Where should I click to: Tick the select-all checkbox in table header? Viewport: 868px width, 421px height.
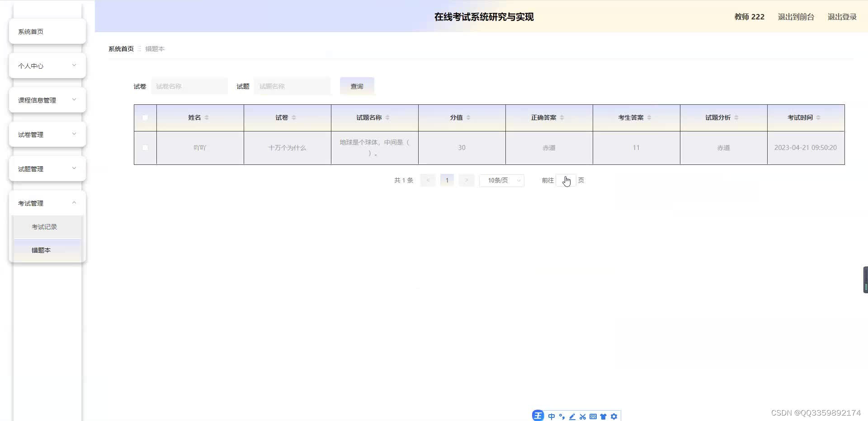point(145,117)
